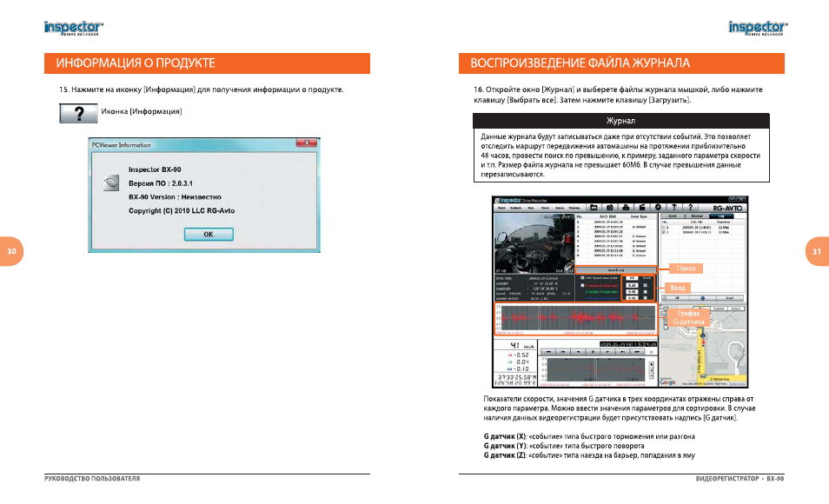Click the disc icon in toolbar

point(658,208)
